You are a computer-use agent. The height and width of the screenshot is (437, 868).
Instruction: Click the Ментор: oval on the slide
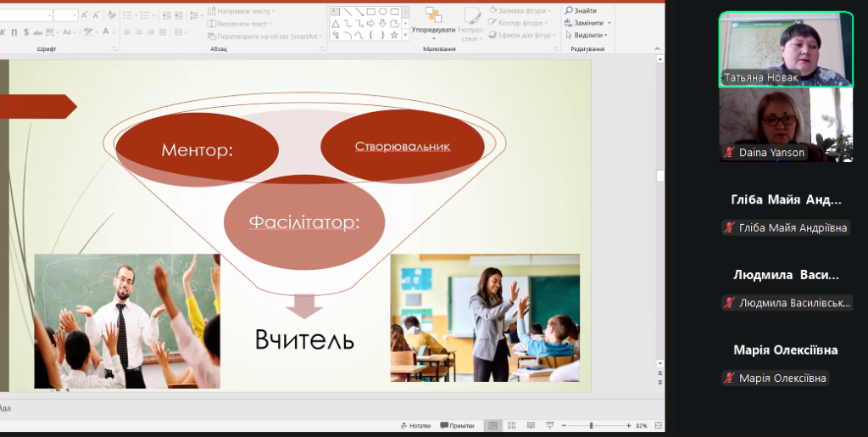point(197,149)
